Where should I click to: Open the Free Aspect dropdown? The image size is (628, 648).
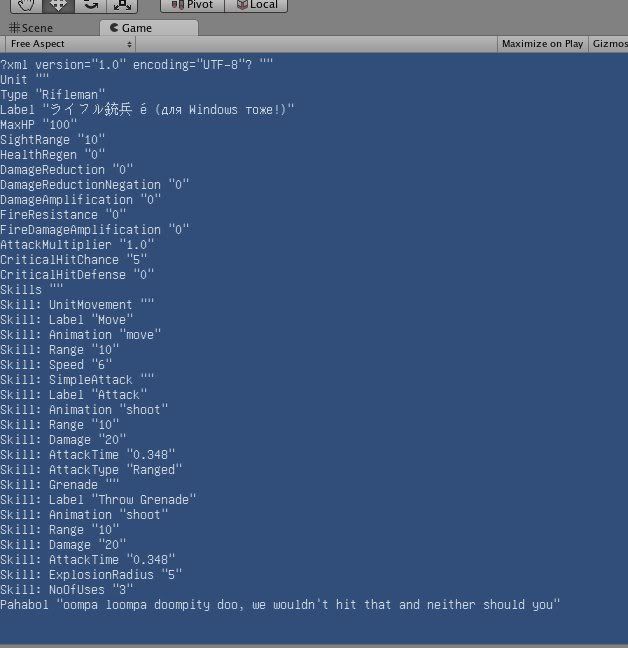(x=71, y=44)
